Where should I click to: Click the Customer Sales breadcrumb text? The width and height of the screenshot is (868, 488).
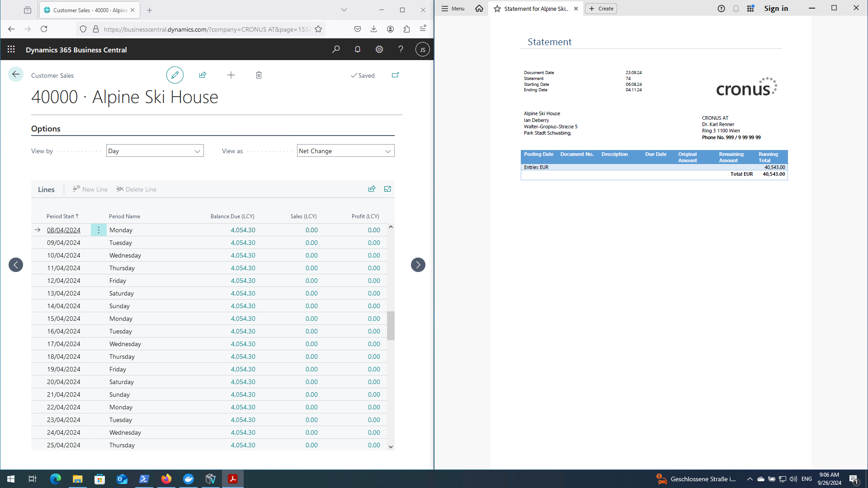click(x=52, y=75)
